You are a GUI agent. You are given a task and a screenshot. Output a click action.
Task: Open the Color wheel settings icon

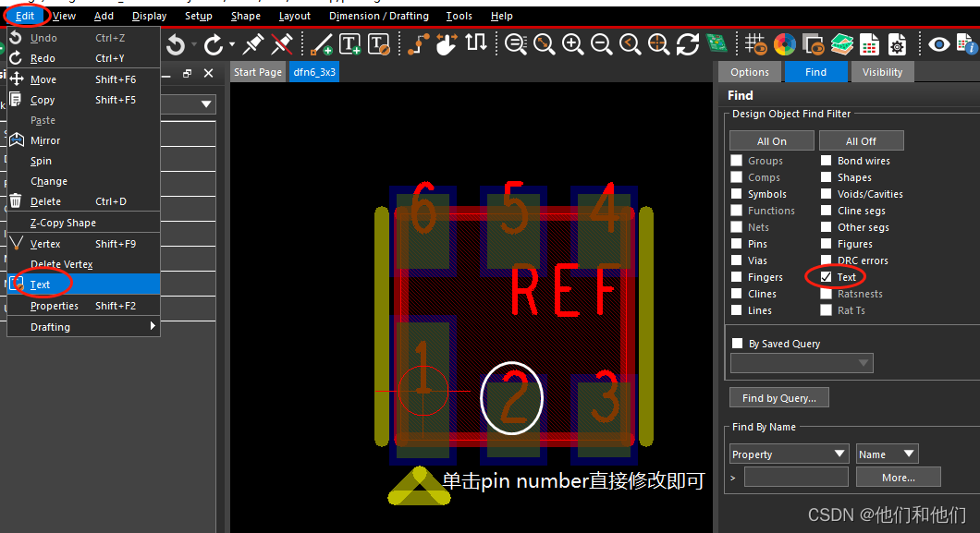click(x=784, y=44)
